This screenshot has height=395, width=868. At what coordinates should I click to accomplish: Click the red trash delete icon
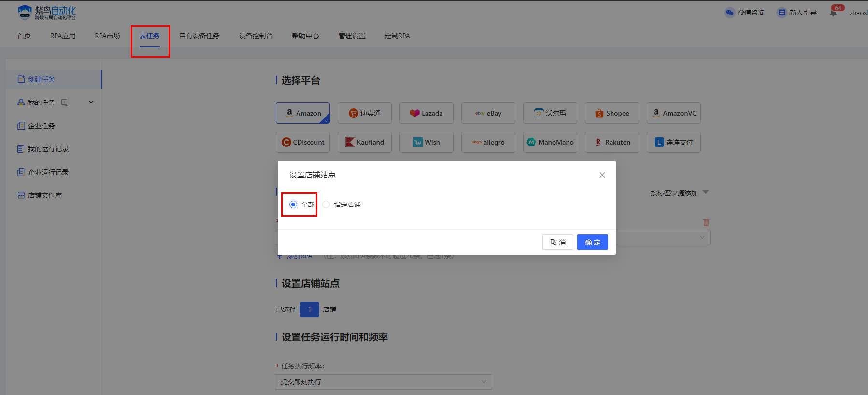[706, 222]
